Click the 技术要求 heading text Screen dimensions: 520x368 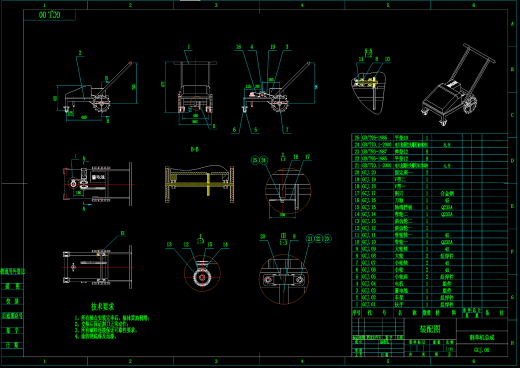(x=103, y=306)
